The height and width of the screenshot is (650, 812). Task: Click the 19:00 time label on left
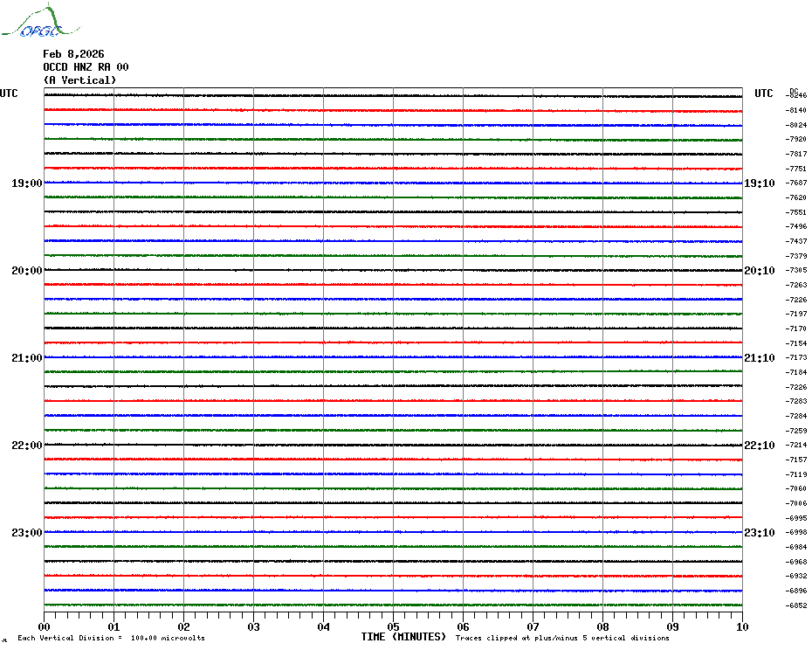coord(26,183)
